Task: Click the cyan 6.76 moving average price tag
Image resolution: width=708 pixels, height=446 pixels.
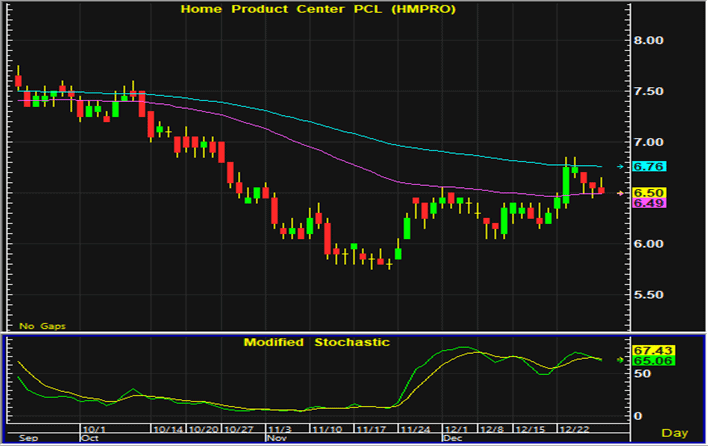Action: (x=650, y=166)
